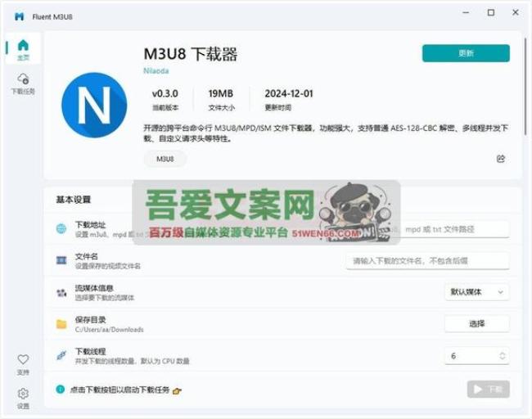Viewport: 532px width, 419px height.
Task: Open the 默认媒体 dropdown
Action: 476,292
